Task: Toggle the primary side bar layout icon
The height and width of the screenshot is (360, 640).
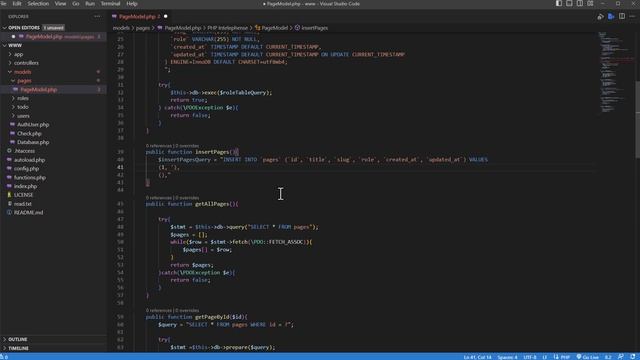Action: [x=558, y=3]
